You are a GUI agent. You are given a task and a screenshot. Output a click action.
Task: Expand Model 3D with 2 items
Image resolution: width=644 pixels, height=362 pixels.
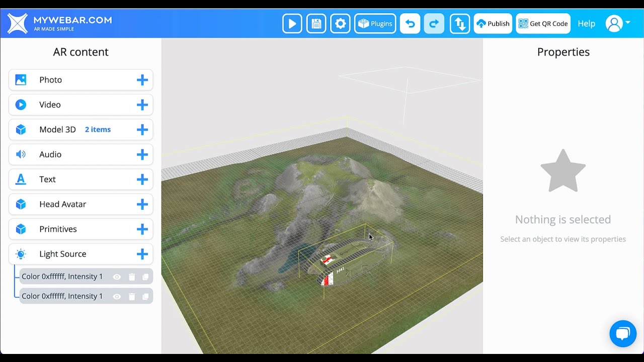coord(80,130)
